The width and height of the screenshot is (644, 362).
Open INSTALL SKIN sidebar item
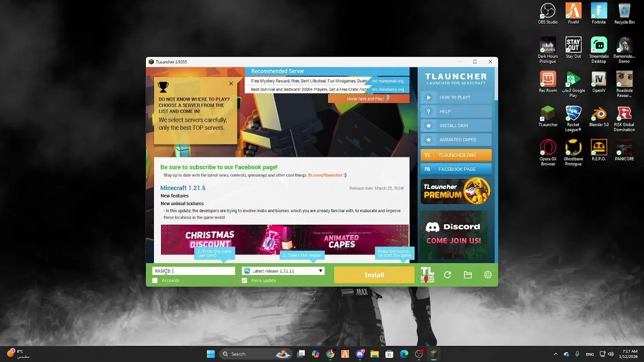coord(456,126)
